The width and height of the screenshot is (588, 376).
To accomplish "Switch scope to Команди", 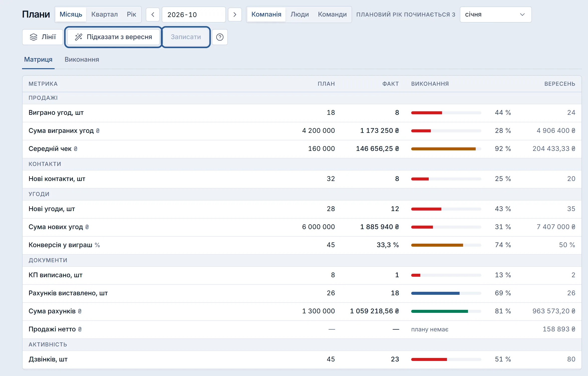I will [x=332, y=14].
